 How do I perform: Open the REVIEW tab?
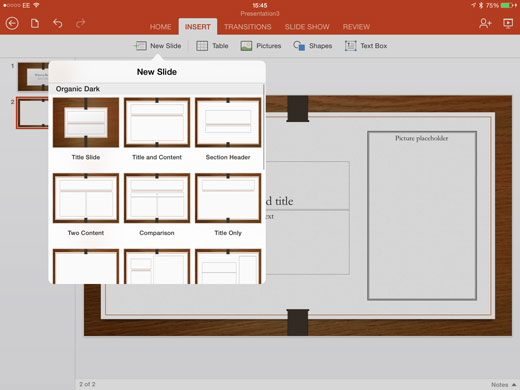(x=356, y=27)
